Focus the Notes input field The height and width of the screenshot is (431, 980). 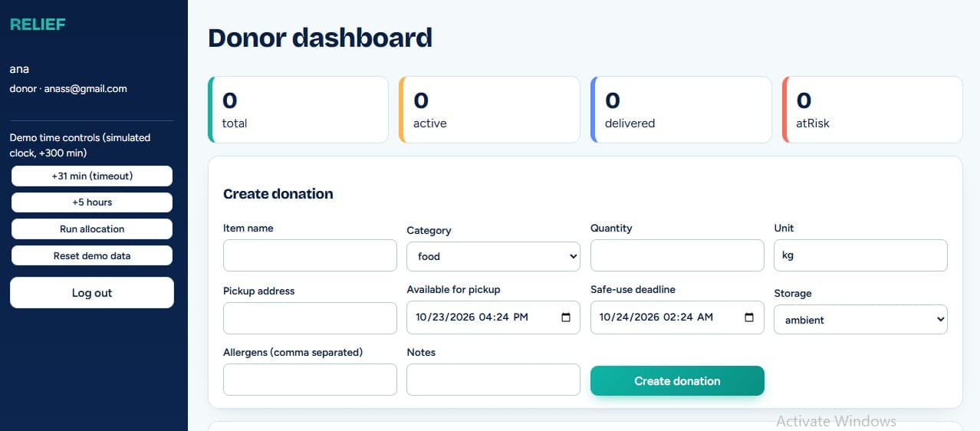point(493,380)
